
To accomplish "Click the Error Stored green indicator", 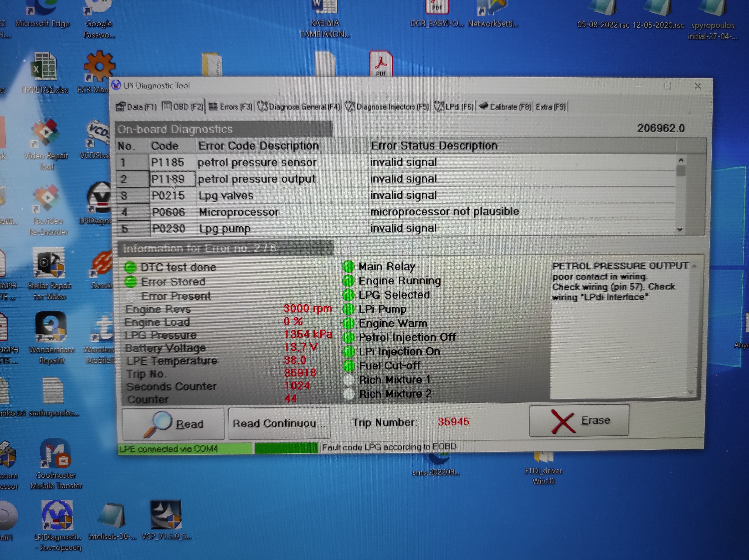I will 131,281.
